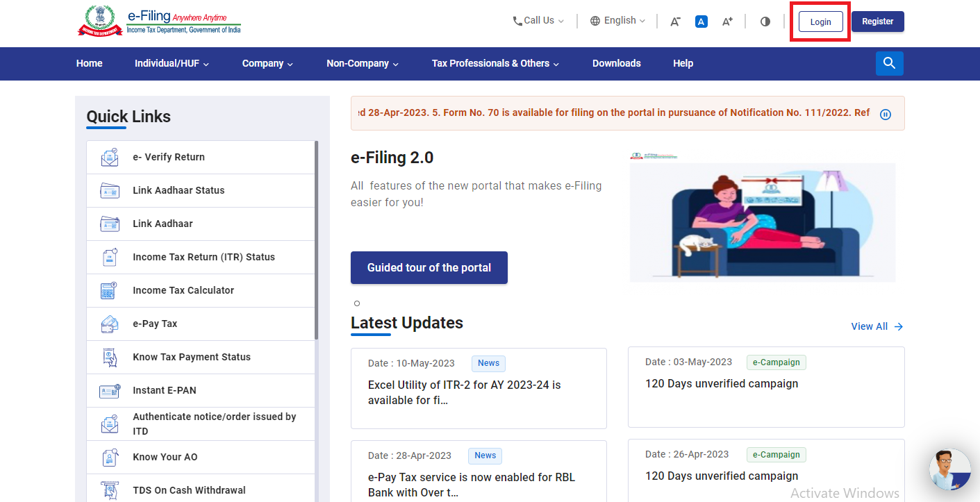The height and width of the screenshot is (502, 980).
Task: Select the carousel slide indicator dot
Action: [357, 303]
